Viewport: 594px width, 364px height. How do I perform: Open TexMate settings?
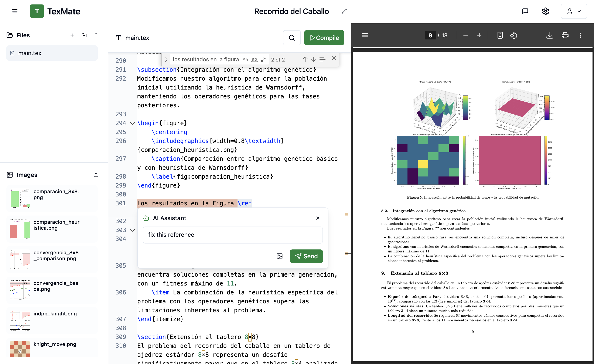pyautogui.click(x=546, y=11)
